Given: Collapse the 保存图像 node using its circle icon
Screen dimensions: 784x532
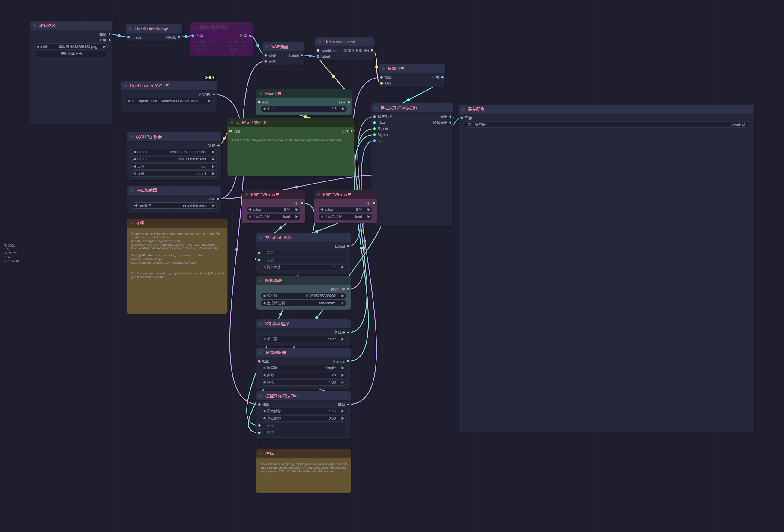Looking at the screenshot, I should [x=463, y=109].
